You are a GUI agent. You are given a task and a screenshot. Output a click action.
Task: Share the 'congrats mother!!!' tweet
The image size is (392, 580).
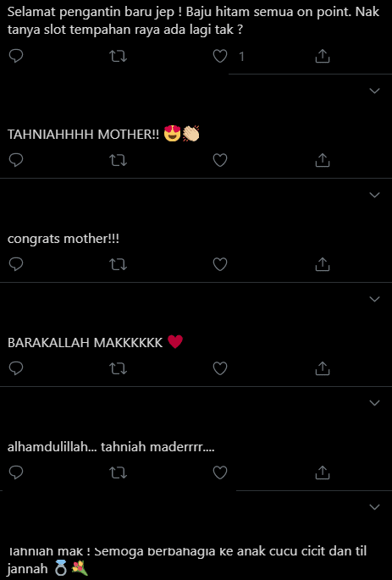[x=322, y=264]
